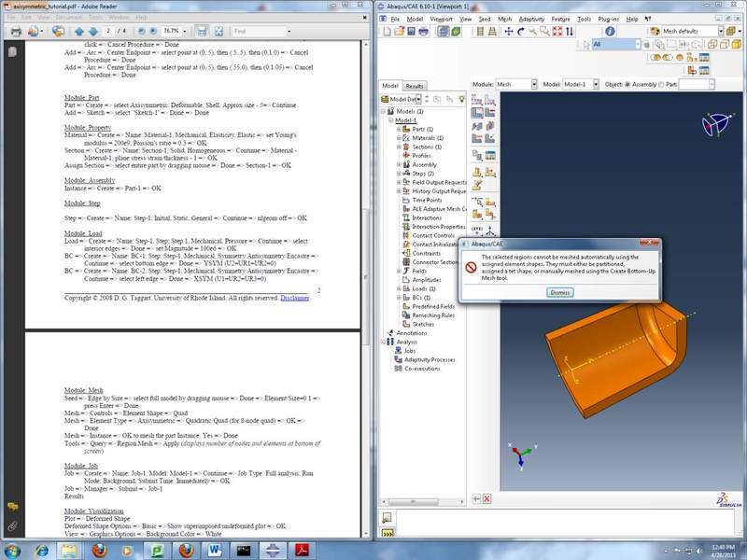The height and width of the screenshot is (560, 747).
Task: Click the Cycle Views arrows icon
Action: click(x=570, y=32)
